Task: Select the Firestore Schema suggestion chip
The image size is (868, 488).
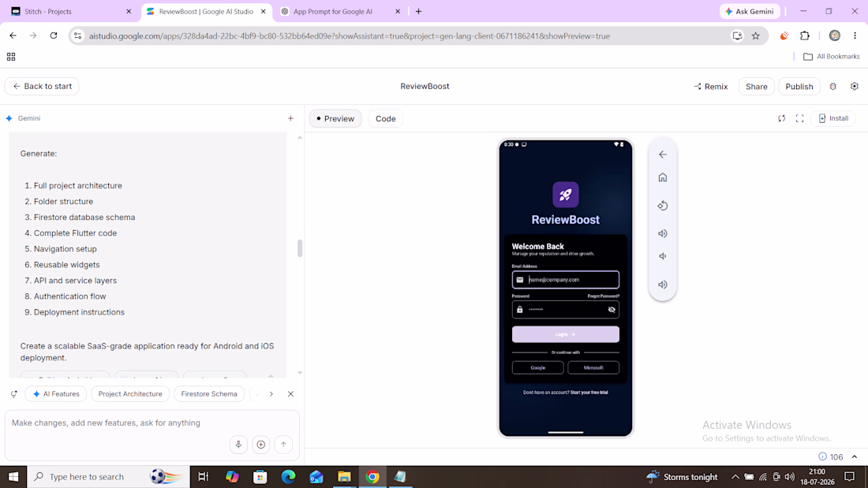Action: [x=208, y=394]
